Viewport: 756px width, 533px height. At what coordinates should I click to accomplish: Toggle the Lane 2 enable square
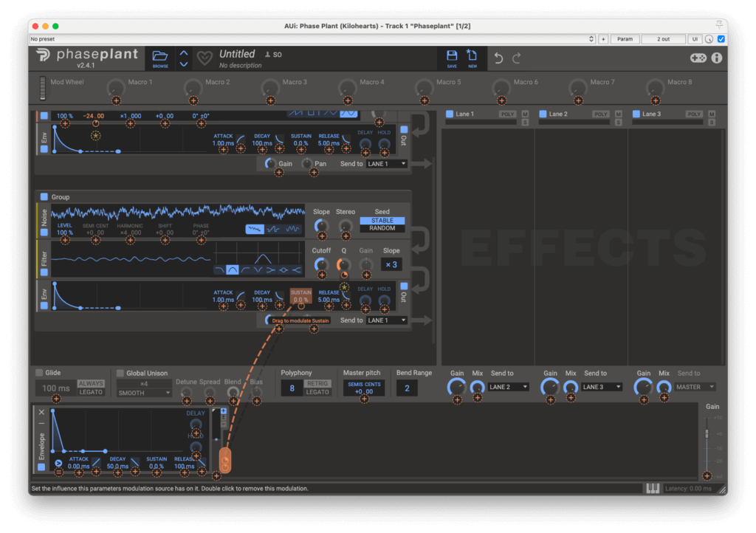[543, 114]
